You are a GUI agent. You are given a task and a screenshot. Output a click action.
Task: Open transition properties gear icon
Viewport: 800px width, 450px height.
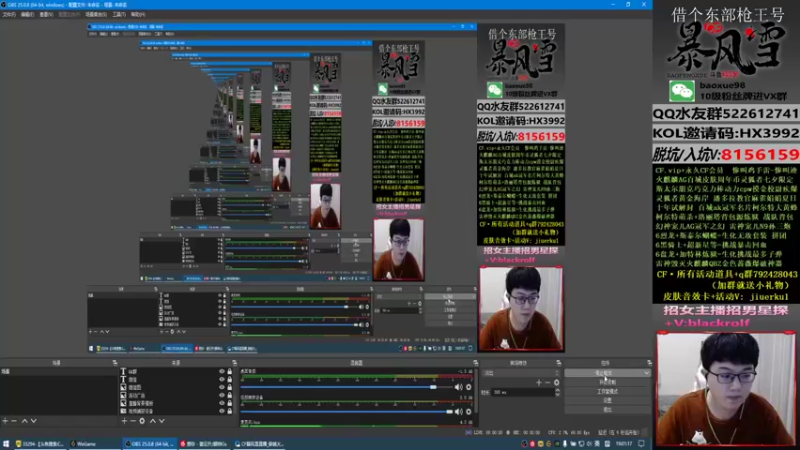[x=556, y=382]
